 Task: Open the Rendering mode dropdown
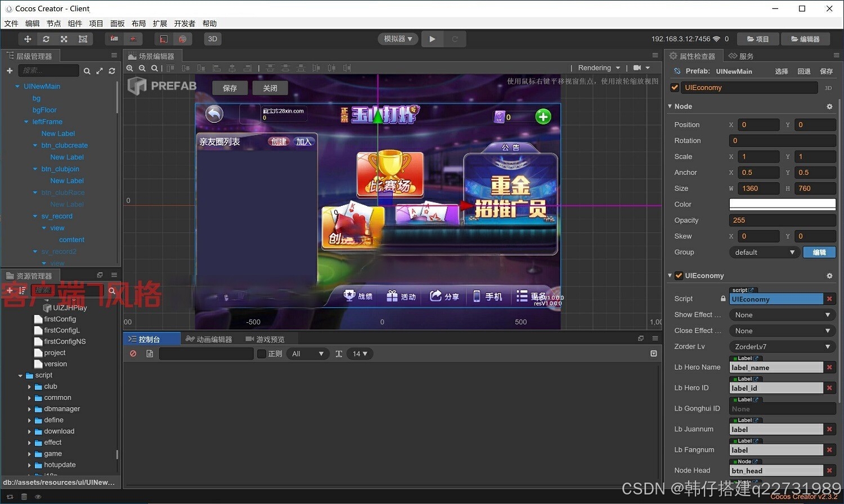pyautogui.click(x=599, y=67)
